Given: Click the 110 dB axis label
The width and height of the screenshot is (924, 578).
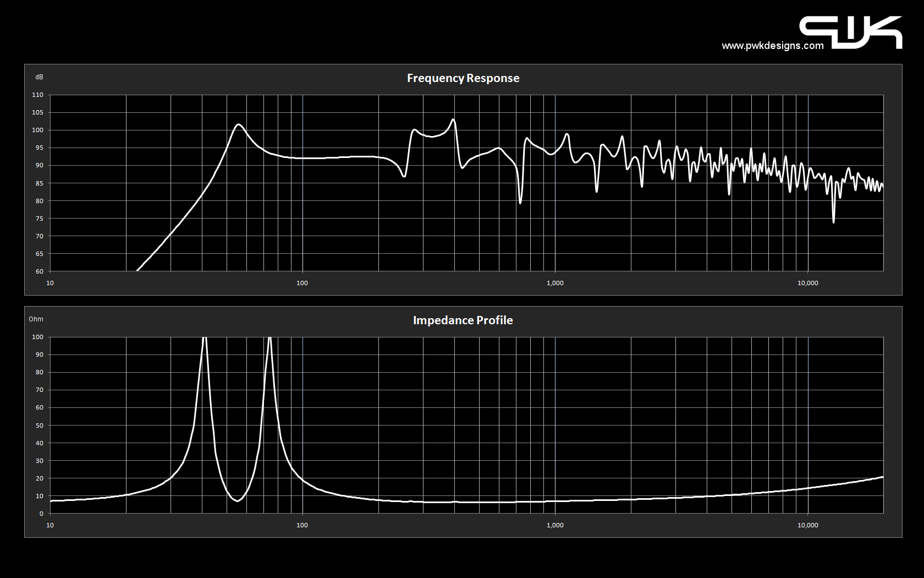Looking at the screenshot, I should pyautogui.click(x=37, y=95).
